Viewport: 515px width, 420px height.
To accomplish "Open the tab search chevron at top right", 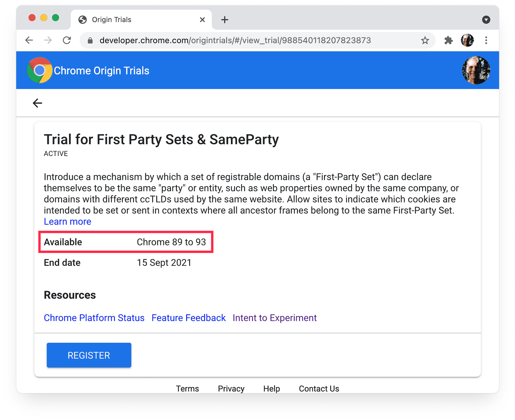I will 486,20.
